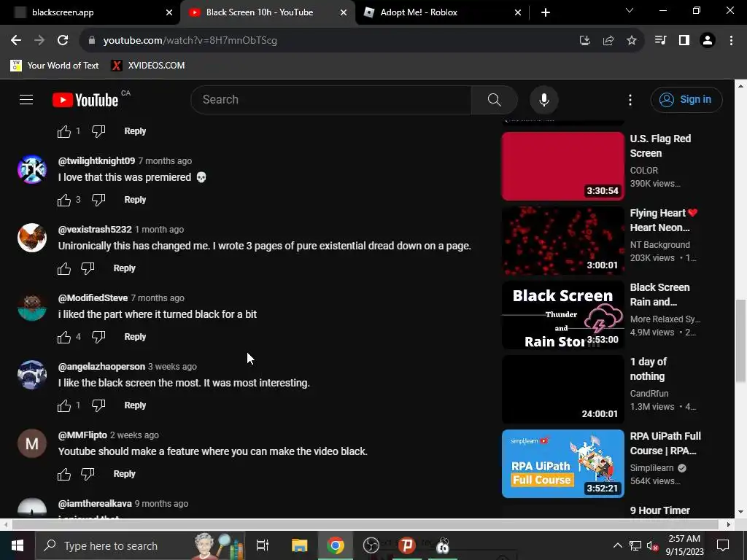The image size is (747, 560).
Task: Click the install app icon in address bar
Action: pos(584,40)
